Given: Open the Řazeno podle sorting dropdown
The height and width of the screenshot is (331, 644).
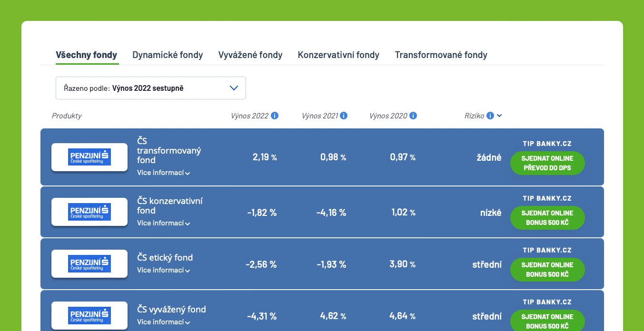Looking at the screenshot, I should (151, 88).
